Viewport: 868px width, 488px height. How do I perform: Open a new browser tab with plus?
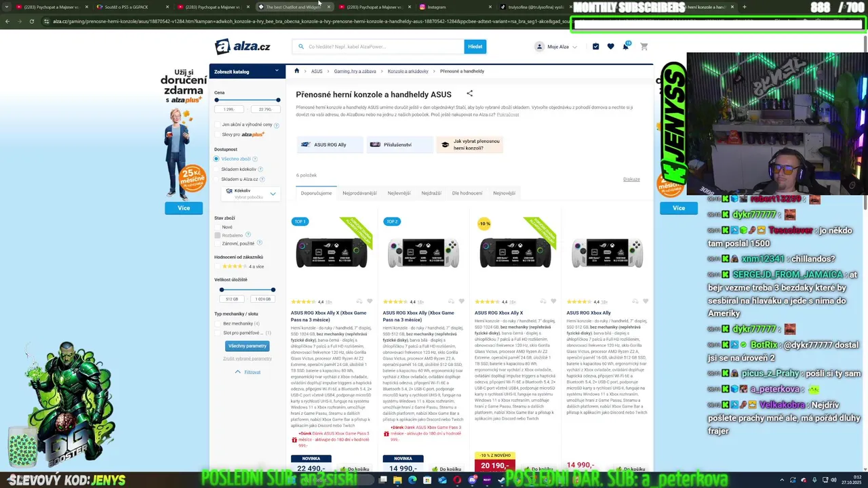pyautogui.click(x=744, y=7)
